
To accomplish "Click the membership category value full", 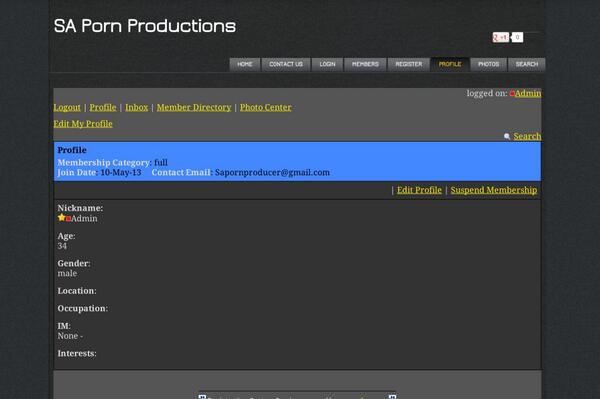I will click(161, 163).
